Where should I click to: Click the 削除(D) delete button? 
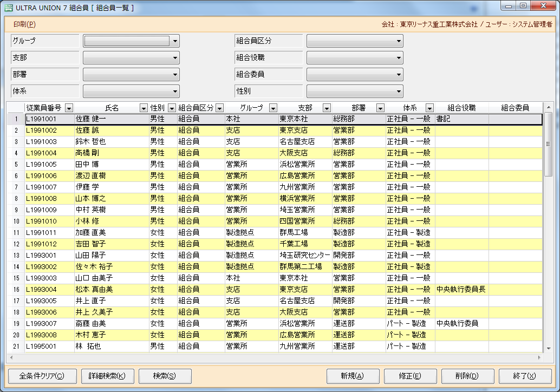tap(467, 376)
